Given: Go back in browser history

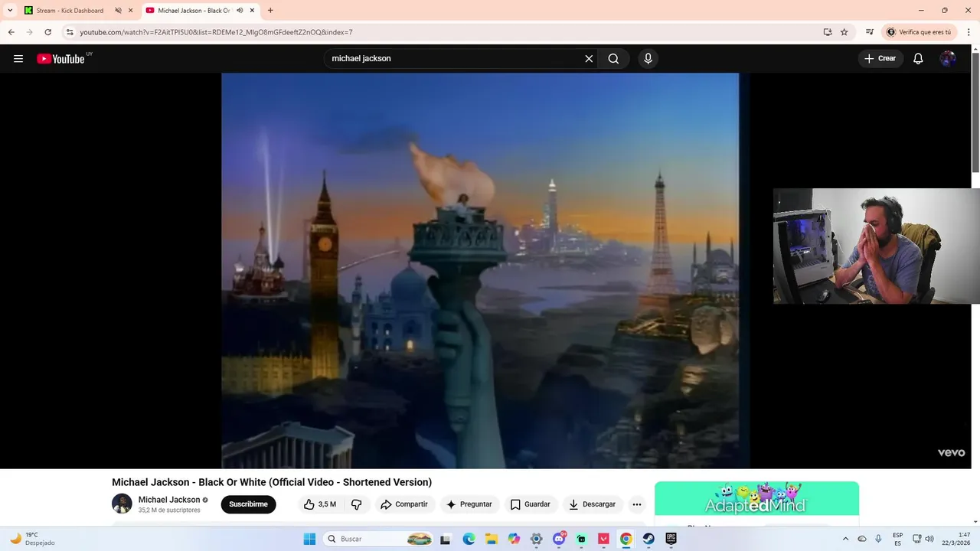Looking at the screenshot, I should point(11,32).
